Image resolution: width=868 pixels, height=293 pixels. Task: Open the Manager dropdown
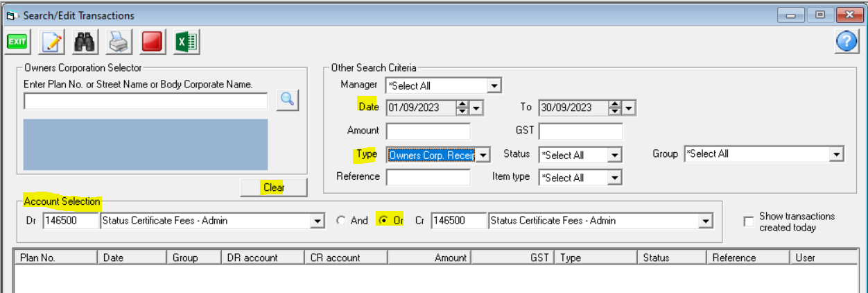coord(494,86)
